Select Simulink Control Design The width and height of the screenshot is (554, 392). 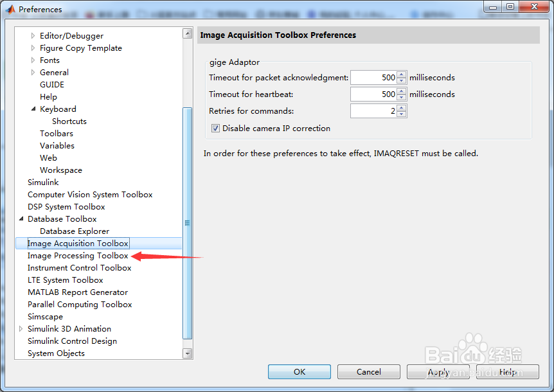(72, 341)
